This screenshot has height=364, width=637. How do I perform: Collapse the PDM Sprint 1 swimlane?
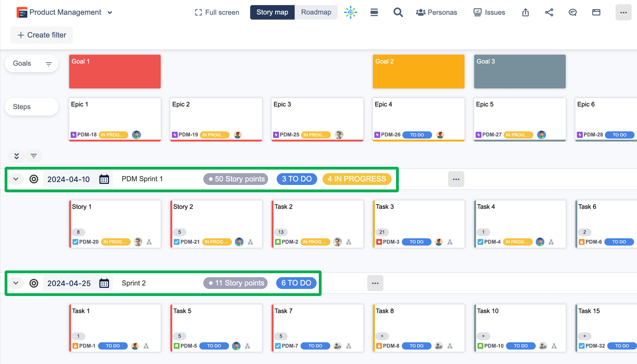[16, 179]
